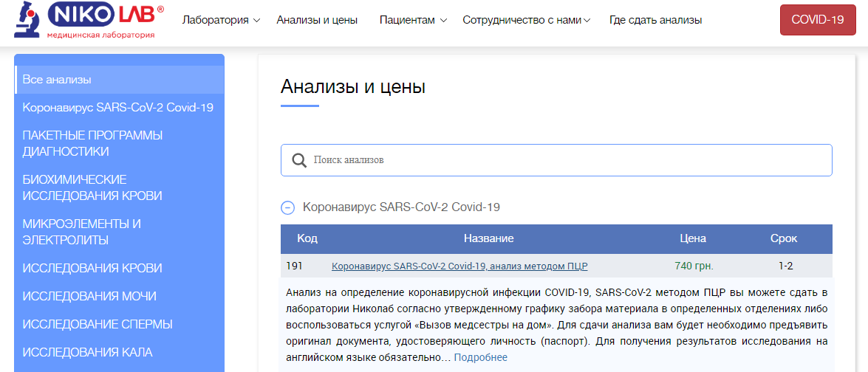Click the Название column header
Screen dimensions: 868x372
click(x=489, y=239)
